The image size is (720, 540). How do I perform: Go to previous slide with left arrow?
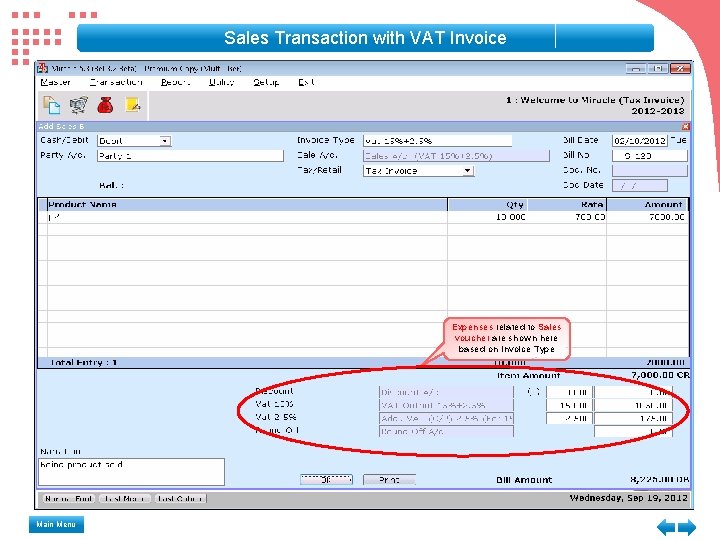click(665, 527)
